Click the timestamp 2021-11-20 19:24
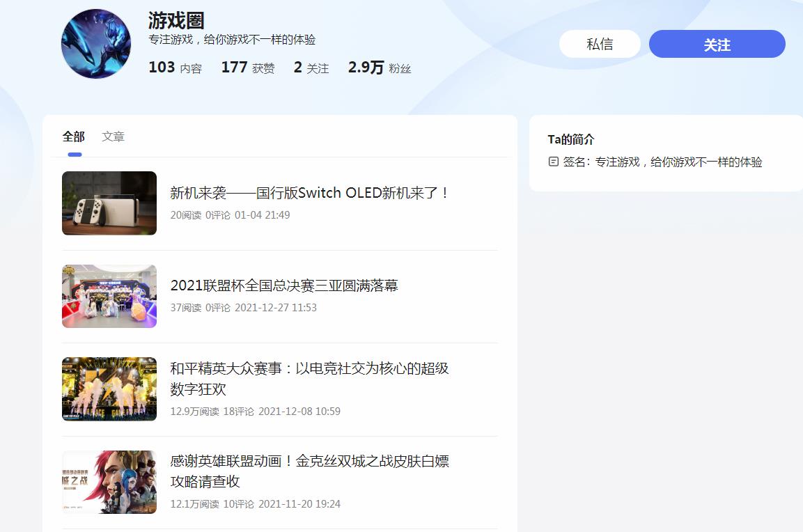This screenshot has width=803, height=532. coord(299,504)
